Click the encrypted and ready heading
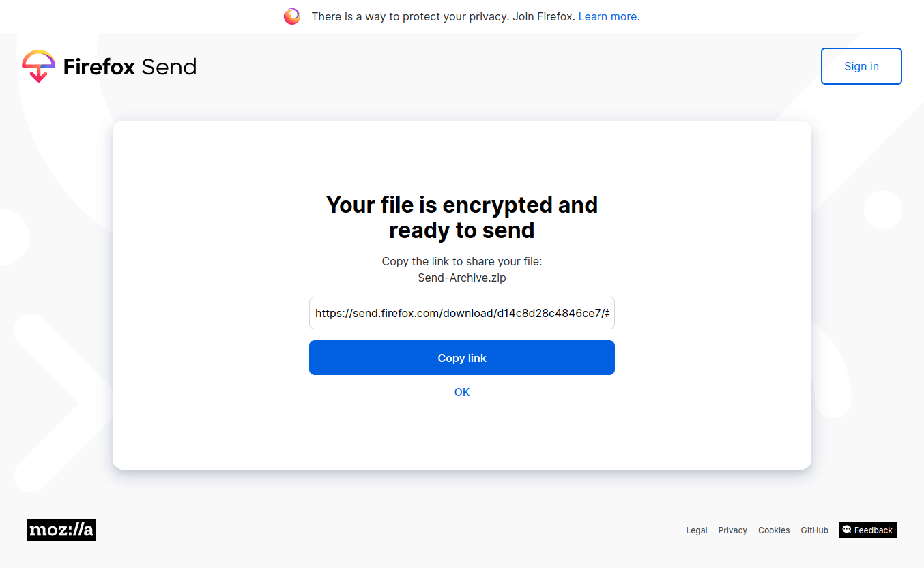Screen dimensions: 924x568 [462, 218]
